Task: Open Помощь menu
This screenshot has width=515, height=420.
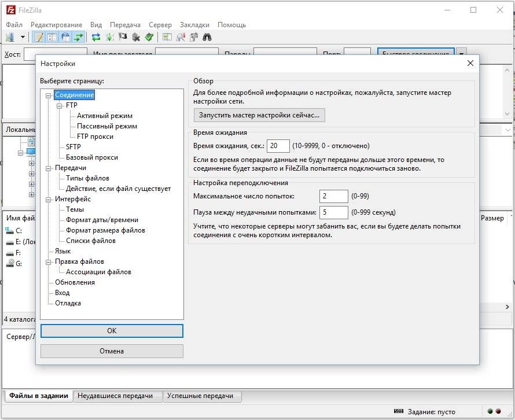Action: (231, 25)
